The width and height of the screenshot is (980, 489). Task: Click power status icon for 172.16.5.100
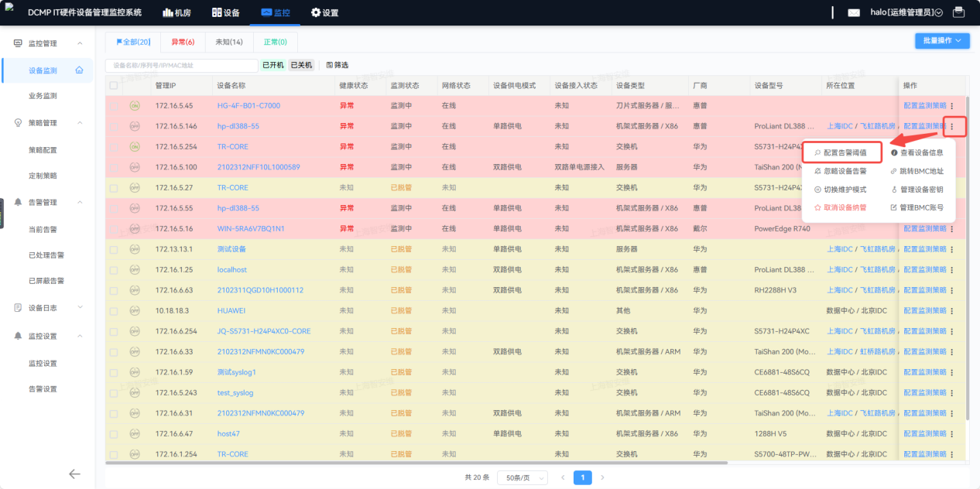[x=135, y=167]
